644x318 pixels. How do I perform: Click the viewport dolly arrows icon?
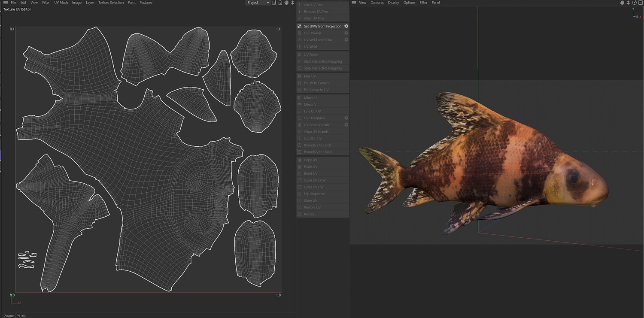(628, 3)
